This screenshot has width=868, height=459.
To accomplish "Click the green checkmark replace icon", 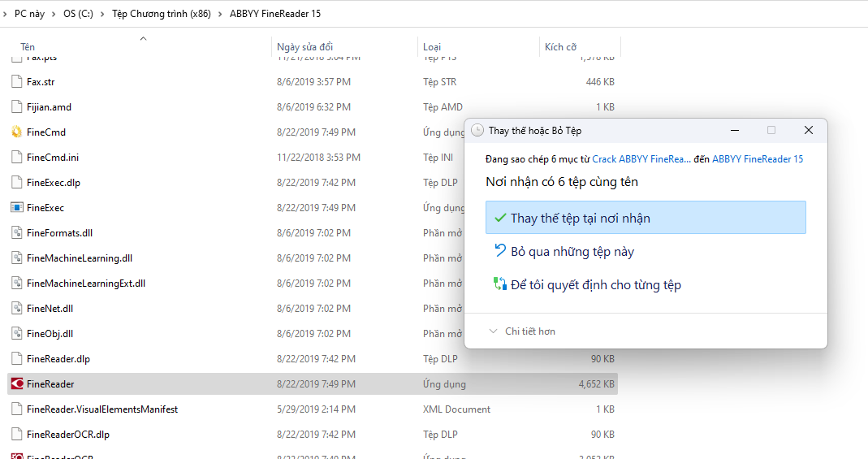I will coord(500,218).
